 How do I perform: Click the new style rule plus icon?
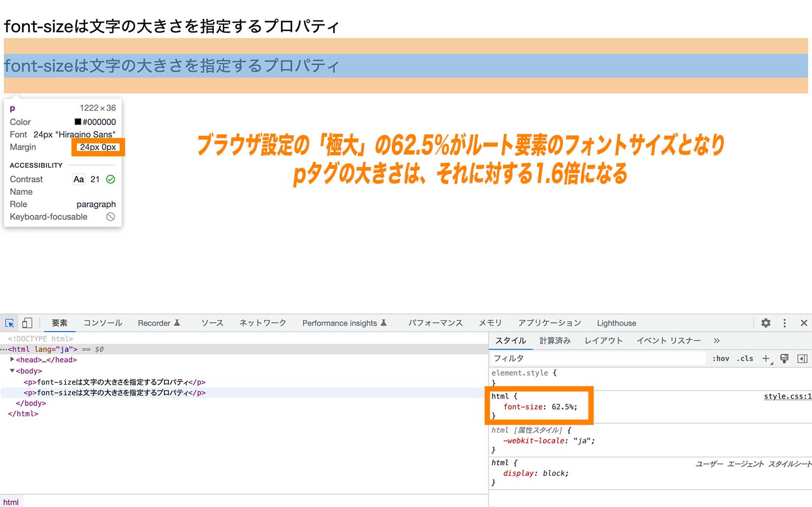(x=767, y=359)
